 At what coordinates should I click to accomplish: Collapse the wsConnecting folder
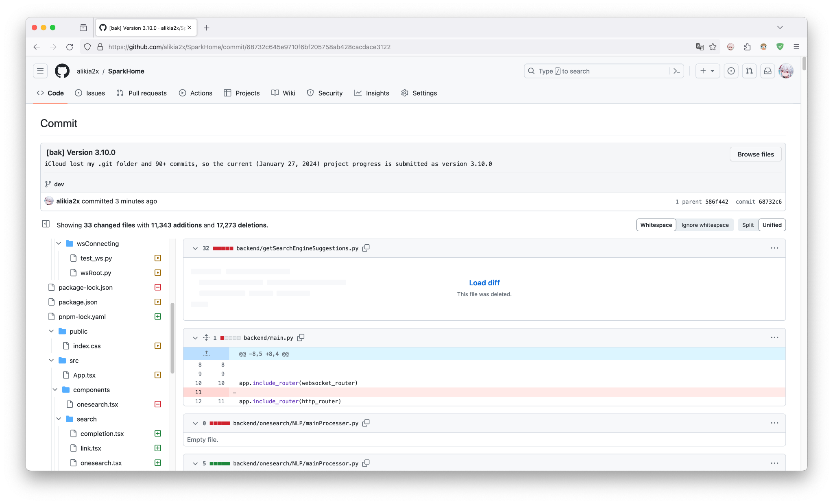[59, 243]
